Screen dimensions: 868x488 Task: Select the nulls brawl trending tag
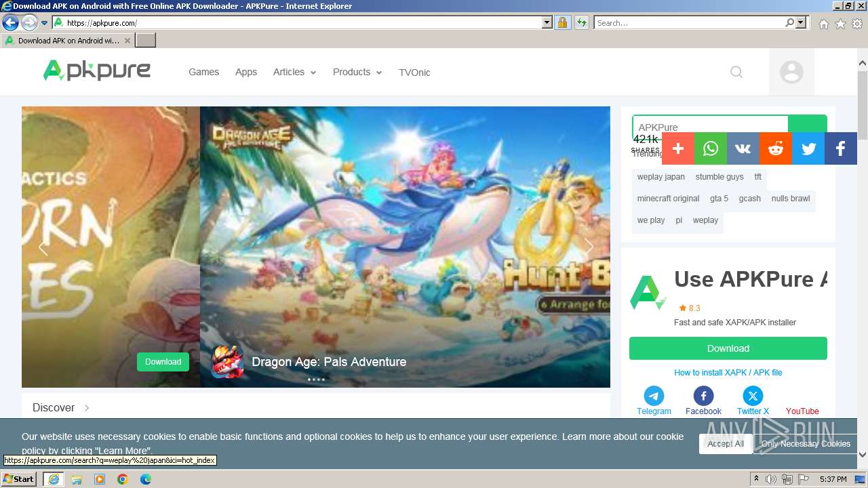(791, 199)
